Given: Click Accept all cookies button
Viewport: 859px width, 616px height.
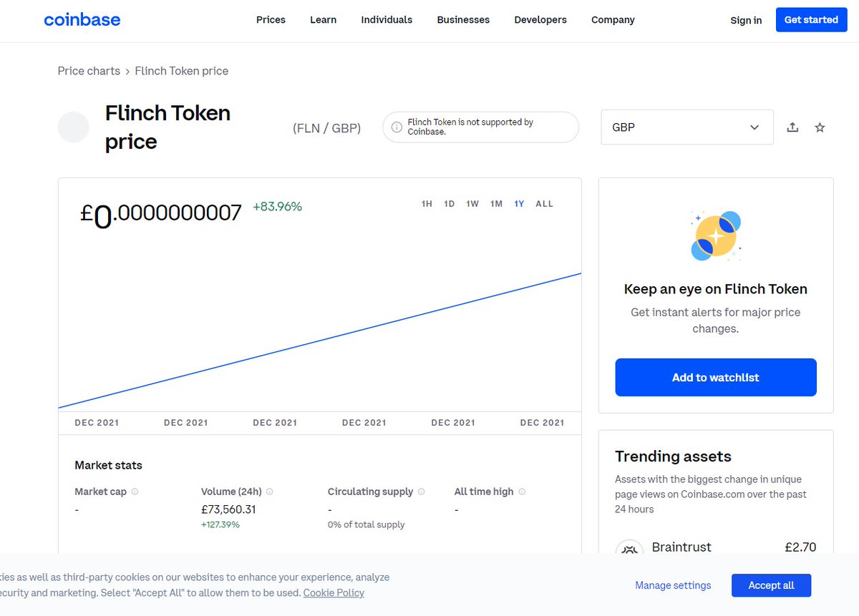Looking at the screenshot, I should pos(772,585).
